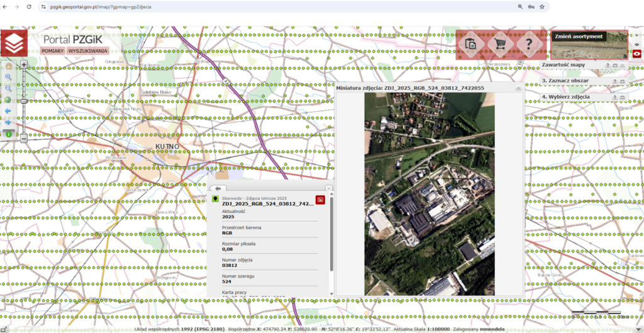Toggle the green info identify tool
This screenshot has width=644, height=333.
(x=9, y=133)
